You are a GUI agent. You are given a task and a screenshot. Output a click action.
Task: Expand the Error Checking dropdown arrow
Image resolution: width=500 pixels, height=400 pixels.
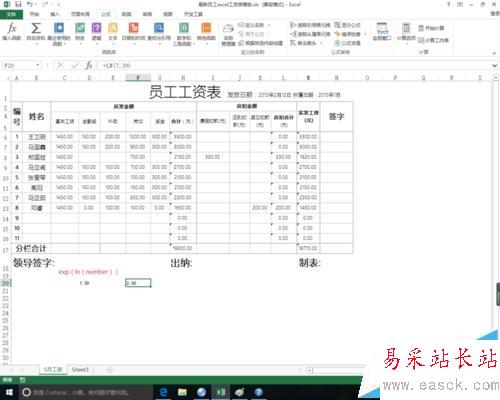click(365, 34)
